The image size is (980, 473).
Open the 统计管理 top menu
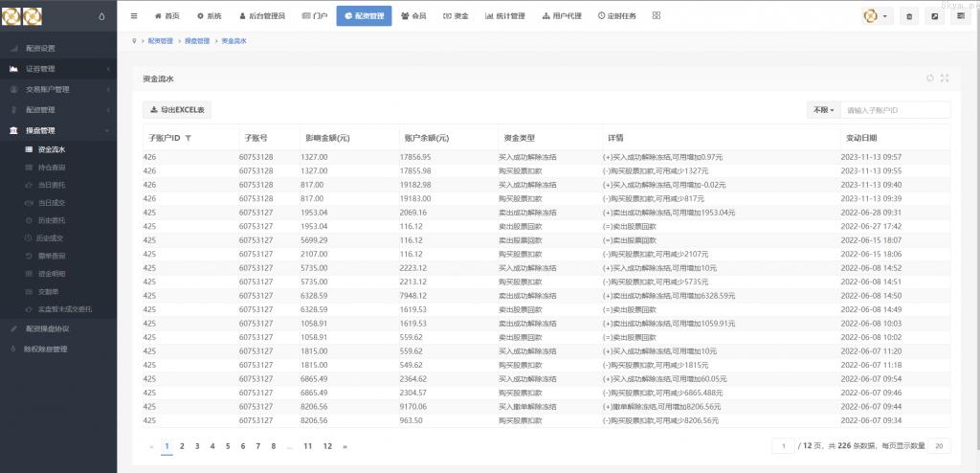(x=504, y=16)
